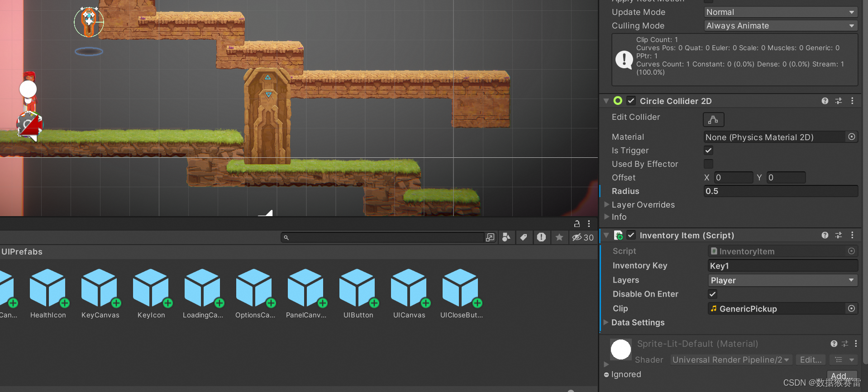
Task: Open Inventory Item preset settings icon
Action: tap(839, 235)
